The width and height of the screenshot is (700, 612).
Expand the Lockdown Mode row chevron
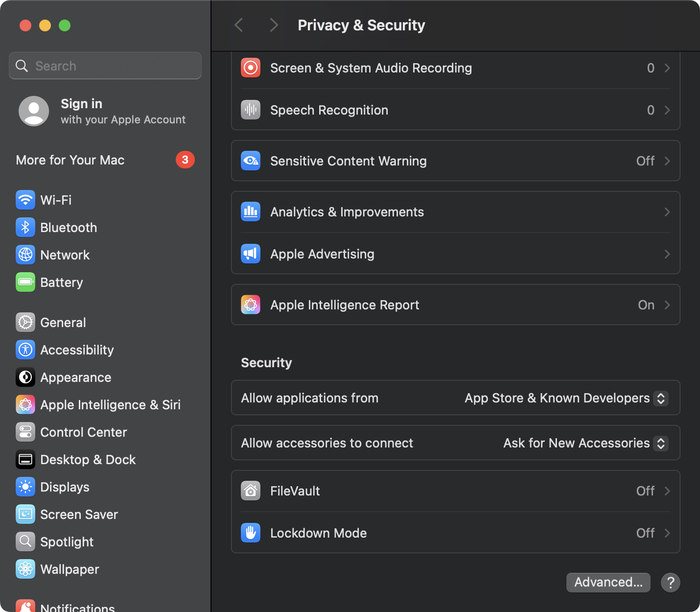667,533
